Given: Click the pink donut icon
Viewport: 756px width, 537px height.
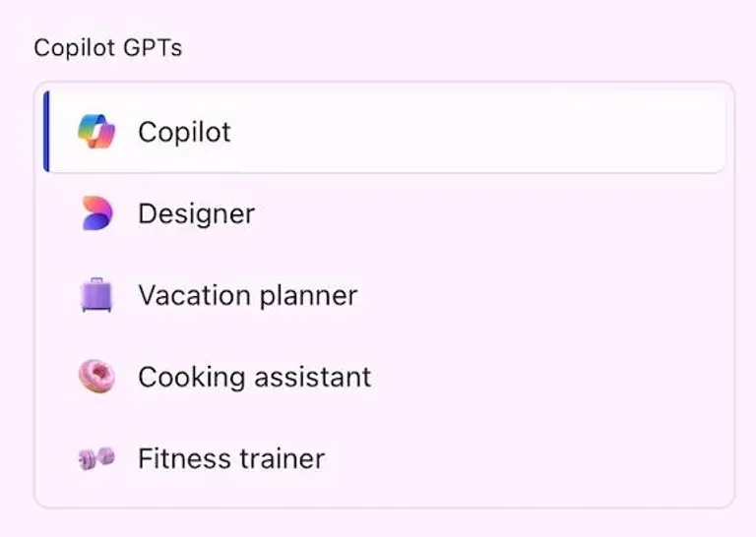Looking at the screenshot, I should pyautogui.click(x=96, y=377).
